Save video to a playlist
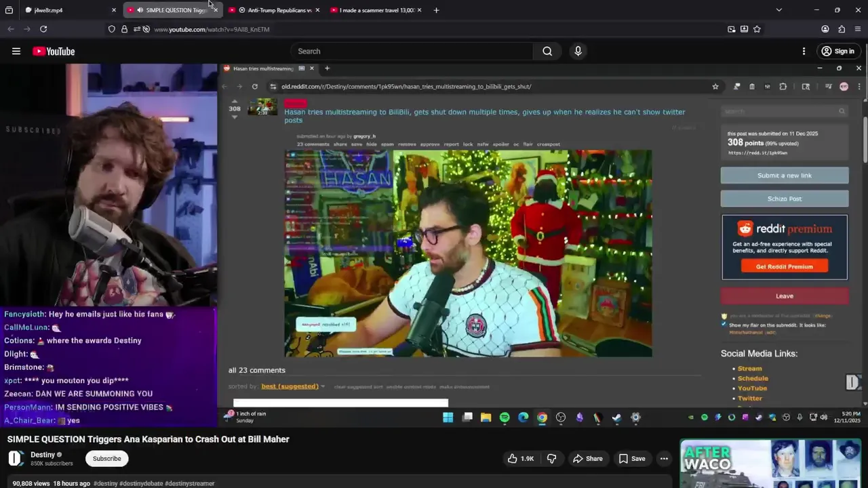Screen dimensions: 868x488 pyautogui.click(x=631, y=459)
